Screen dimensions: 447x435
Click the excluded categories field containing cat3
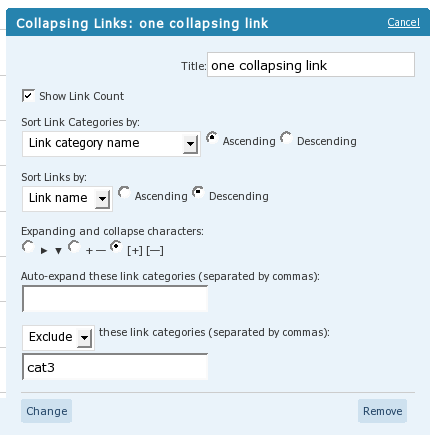115,367
